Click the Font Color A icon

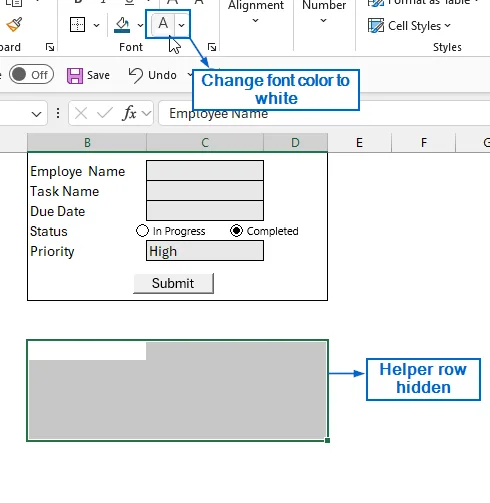coord(163,24)
